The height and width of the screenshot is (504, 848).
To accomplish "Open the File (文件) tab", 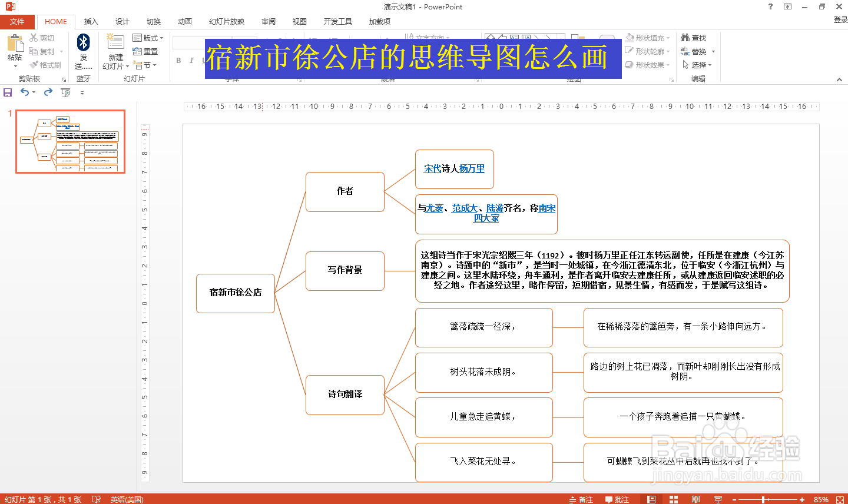I will point(17,21).
